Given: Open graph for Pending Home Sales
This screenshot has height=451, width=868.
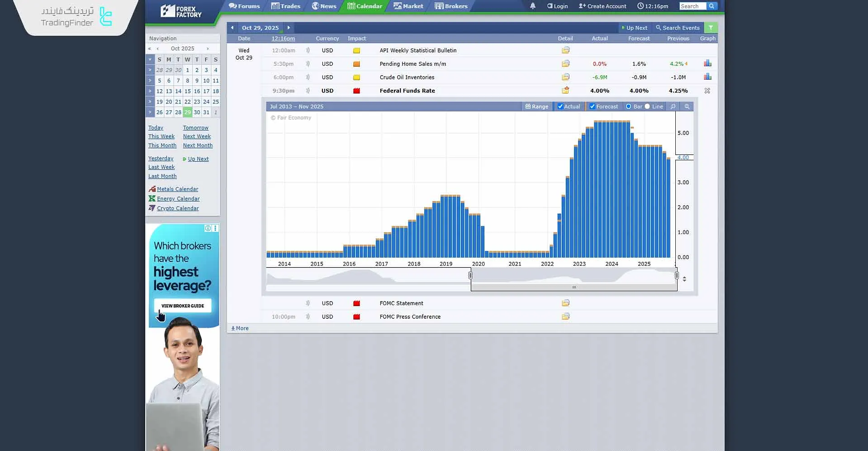Looking at the screenshot, I should [707, 64].
